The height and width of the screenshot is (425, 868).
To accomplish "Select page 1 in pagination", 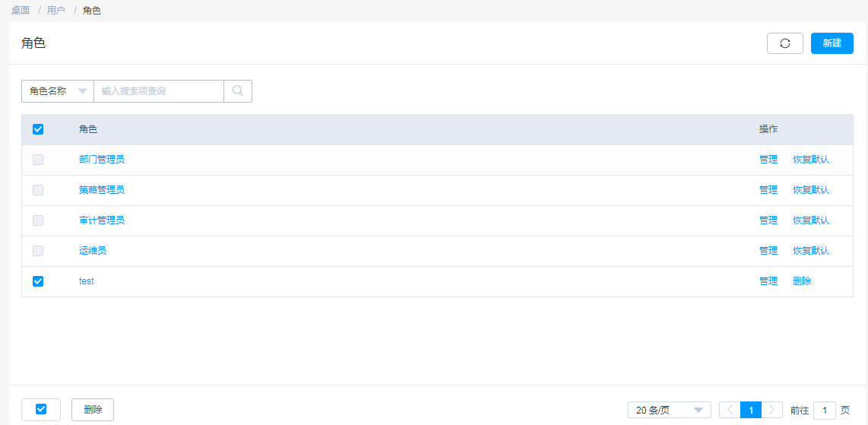I will coord(751,410).
